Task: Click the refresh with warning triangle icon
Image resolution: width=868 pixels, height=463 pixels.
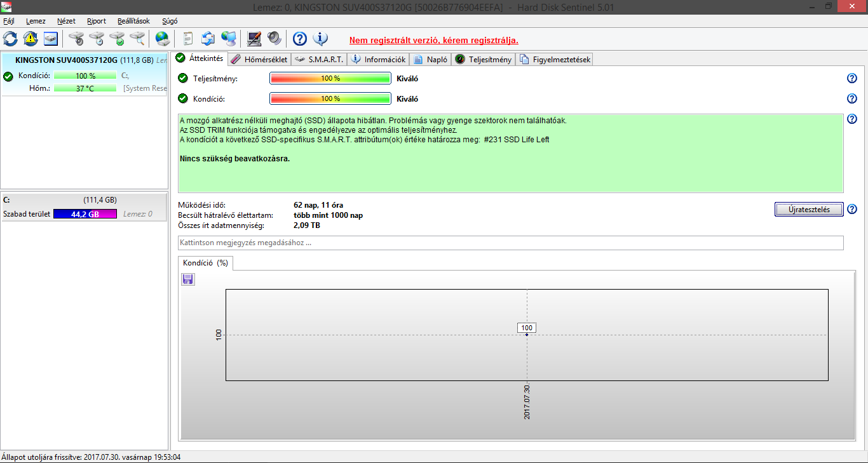Action: click(31, 39)
